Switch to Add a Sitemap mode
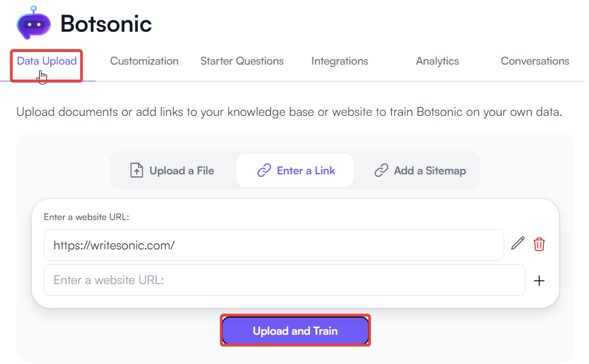 pyautogui.click(x=420, y=171)
